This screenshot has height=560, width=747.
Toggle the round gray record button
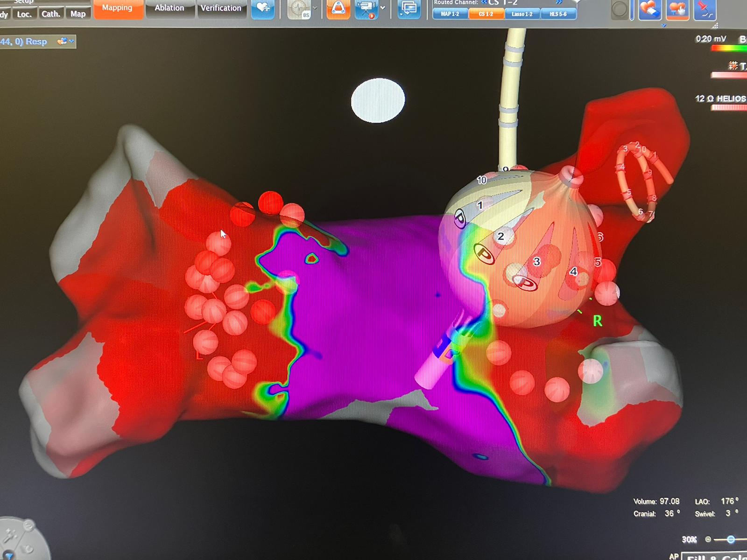(620, 9)
